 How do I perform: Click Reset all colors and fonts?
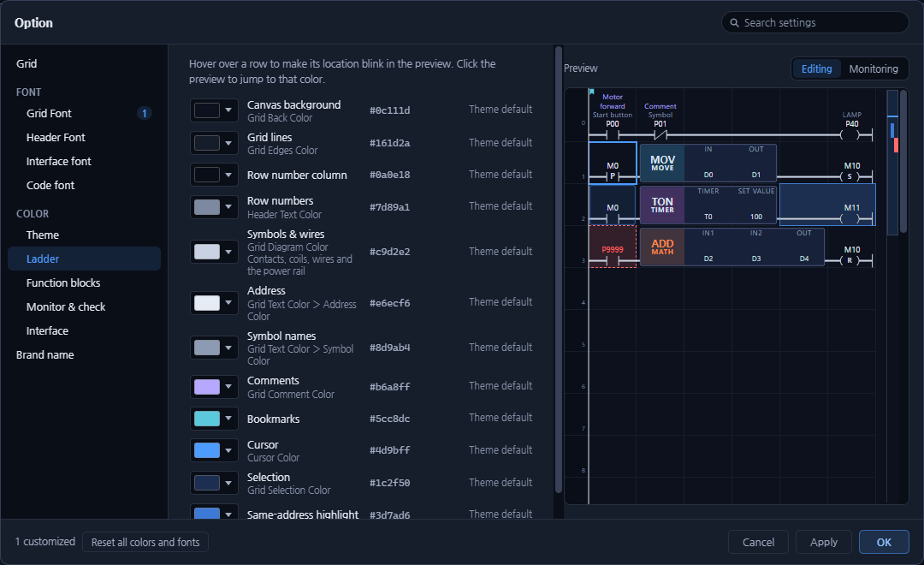(145, 542)
